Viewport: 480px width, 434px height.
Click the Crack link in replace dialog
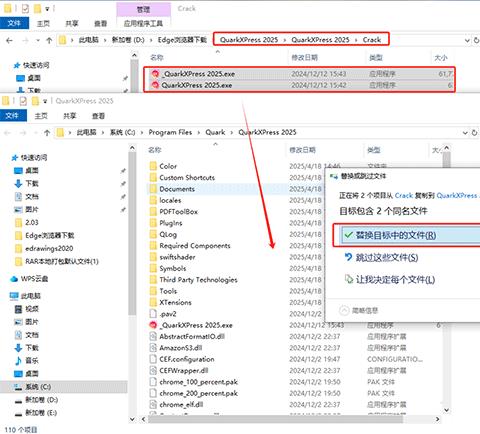(404, 195)
